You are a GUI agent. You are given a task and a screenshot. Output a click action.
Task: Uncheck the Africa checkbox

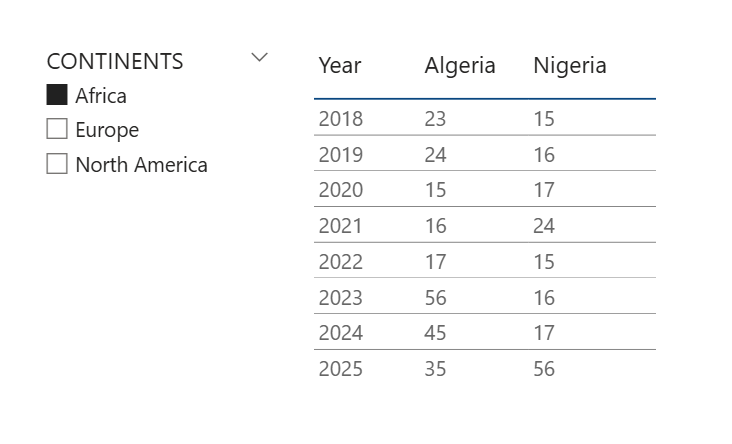click(57, 96)
